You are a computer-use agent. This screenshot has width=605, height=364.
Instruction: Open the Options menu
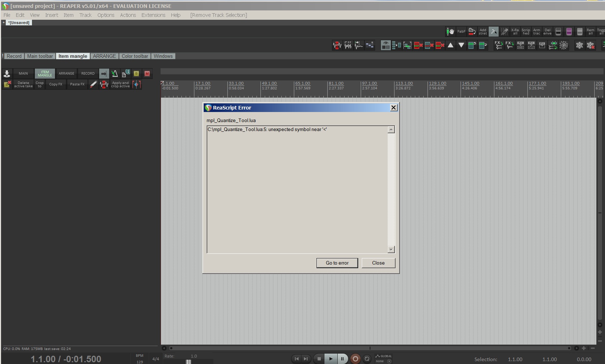[x=106, y=15]
